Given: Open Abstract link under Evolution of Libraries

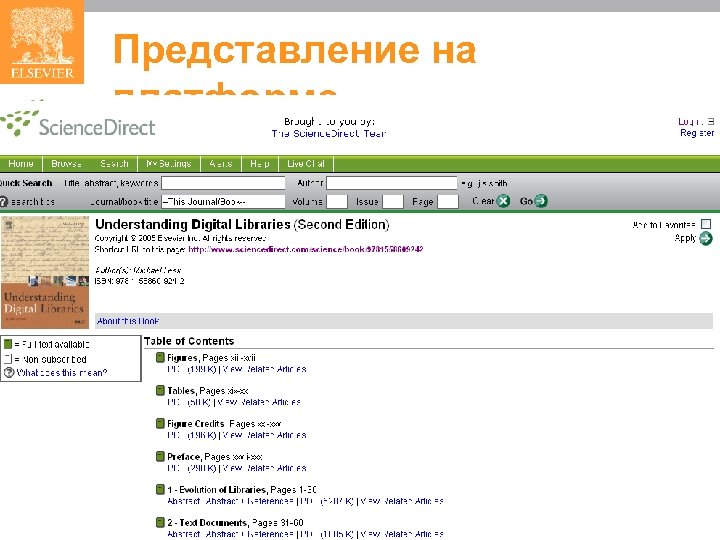Looking at the screenshot, I should point(184,501).
